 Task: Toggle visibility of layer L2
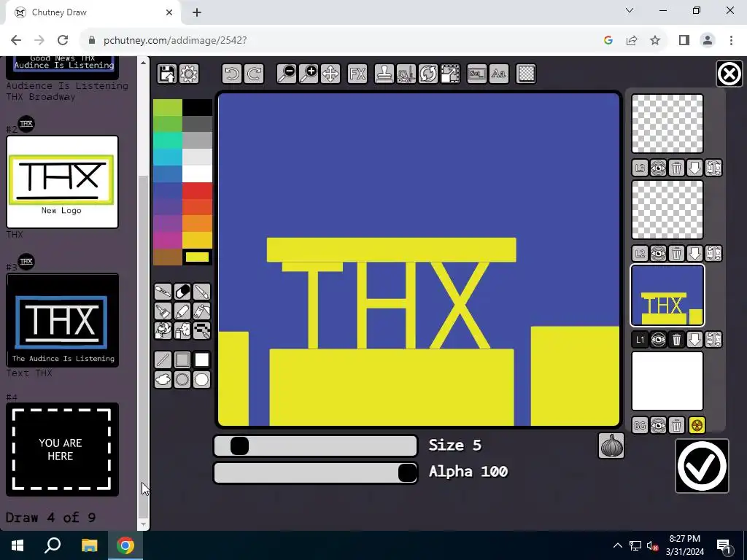click(x=658, y=253)
